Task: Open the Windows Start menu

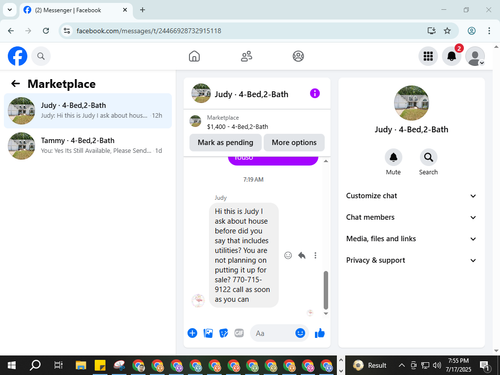Action: tap(12, 365)
